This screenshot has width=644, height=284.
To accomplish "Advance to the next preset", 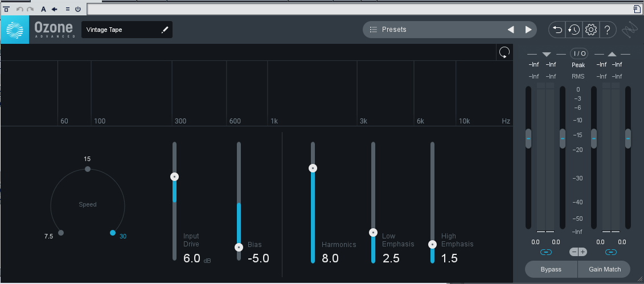I will point(528,30).
